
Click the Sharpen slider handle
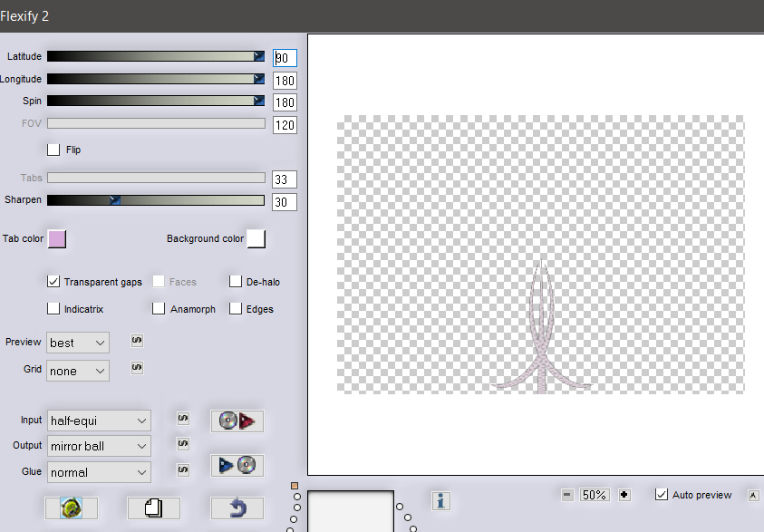pyautogui.click(x=115, y=199)
